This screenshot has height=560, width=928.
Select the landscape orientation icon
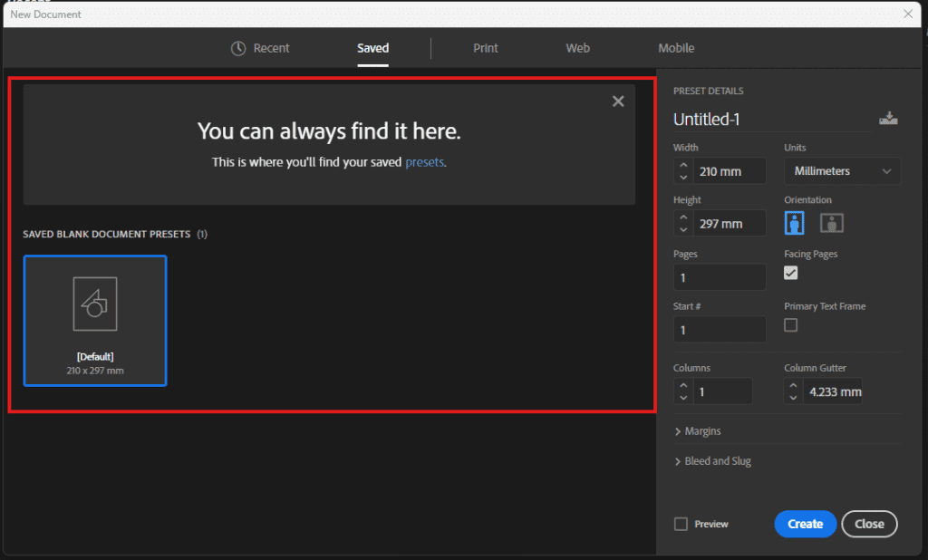pos(830,222)
